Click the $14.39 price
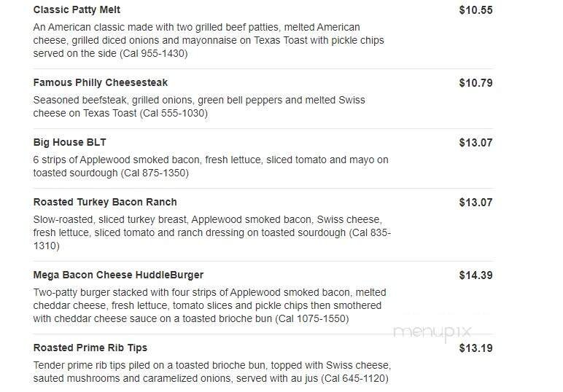This screenshot has height=392, width=563. (475, 275)
